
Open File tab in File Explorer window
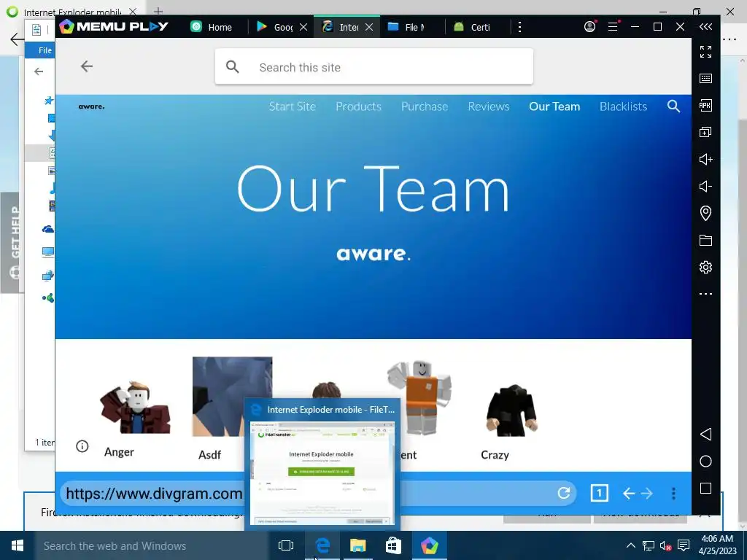point(44,50)
